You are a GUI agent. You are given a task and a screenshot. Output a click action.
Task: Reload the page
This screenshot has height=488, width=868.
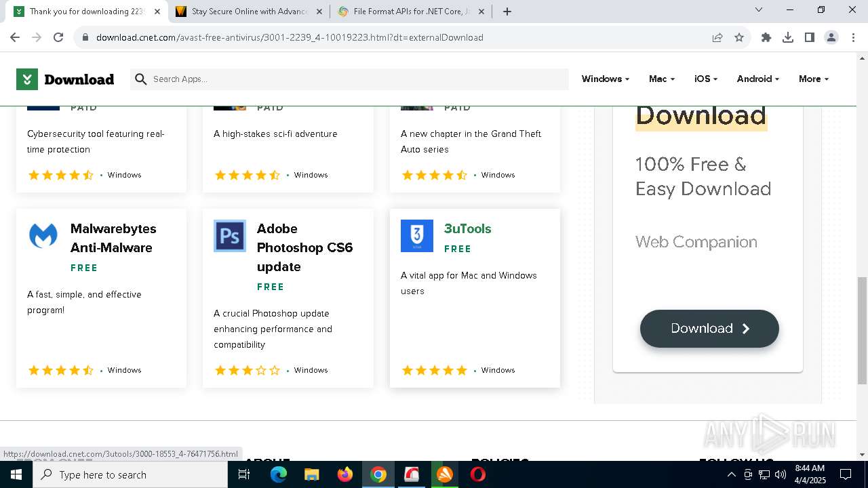tap(58, 37)
